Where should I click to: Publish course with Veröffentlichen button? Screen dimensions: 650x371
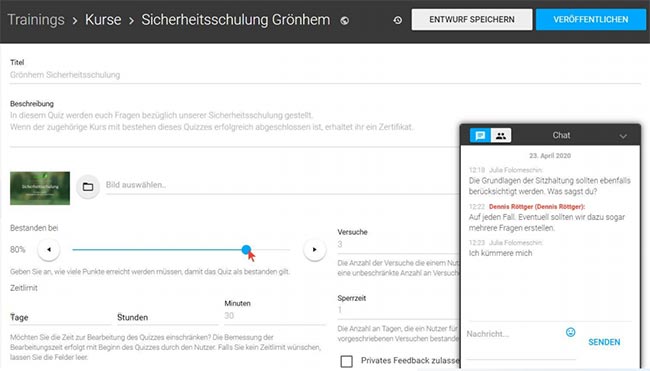pyautogui.click(x=591, y=19)
